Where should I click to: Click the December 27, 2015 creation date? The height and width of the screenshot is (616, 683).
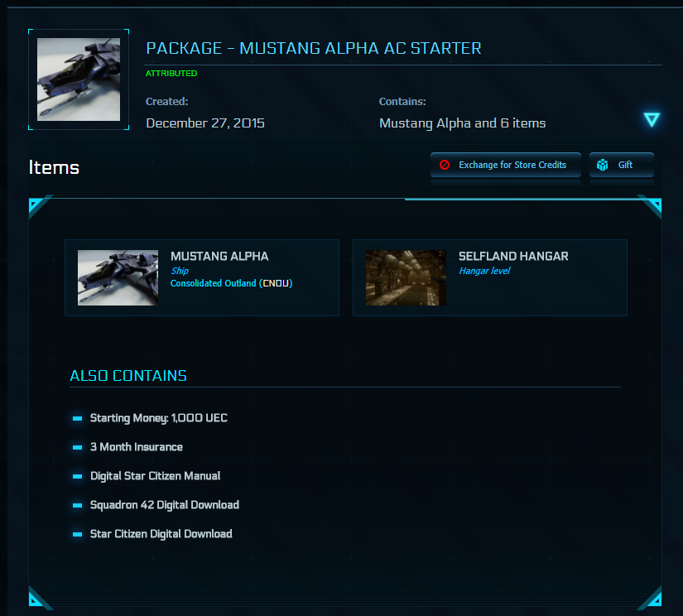click(205, 123)
